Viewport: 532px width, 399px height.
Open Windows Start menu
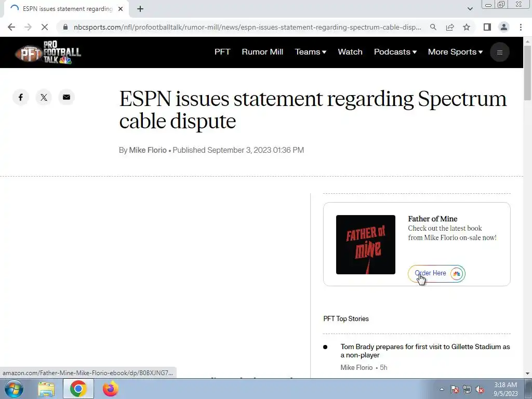[x=14, y=389]
